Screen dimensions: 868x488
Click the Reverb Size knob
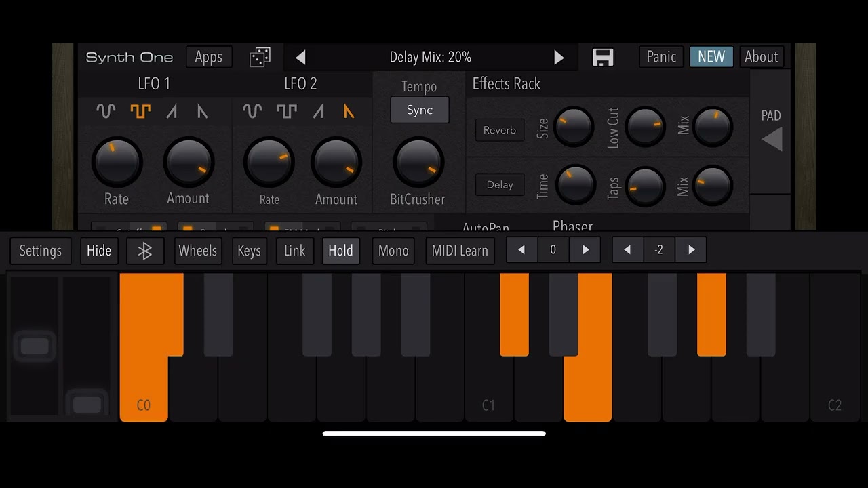click(574, 127)
